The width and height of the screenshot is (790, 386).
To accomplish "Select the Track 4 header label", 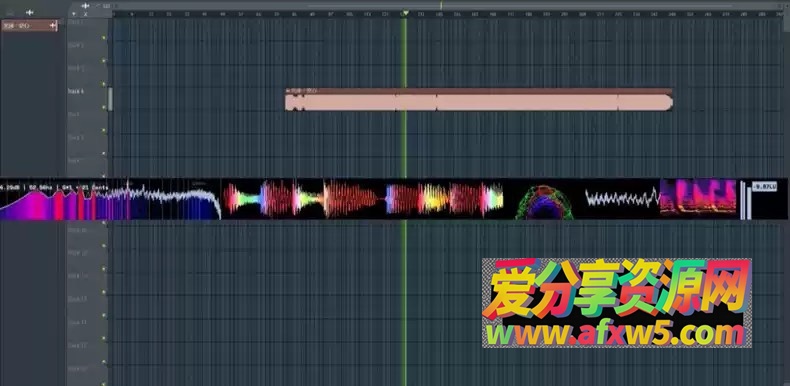I will [76, 92].
